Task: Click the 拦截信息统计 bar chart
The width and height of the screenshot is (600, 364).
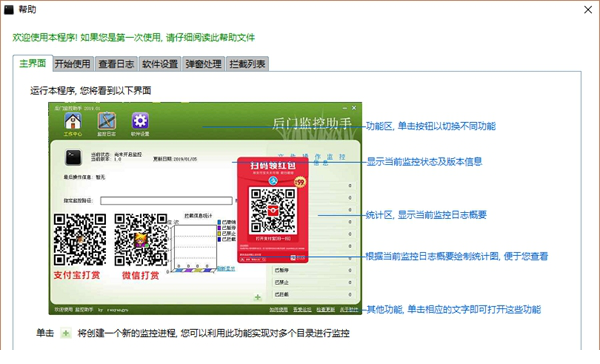Action: click(x=194, y=247)
